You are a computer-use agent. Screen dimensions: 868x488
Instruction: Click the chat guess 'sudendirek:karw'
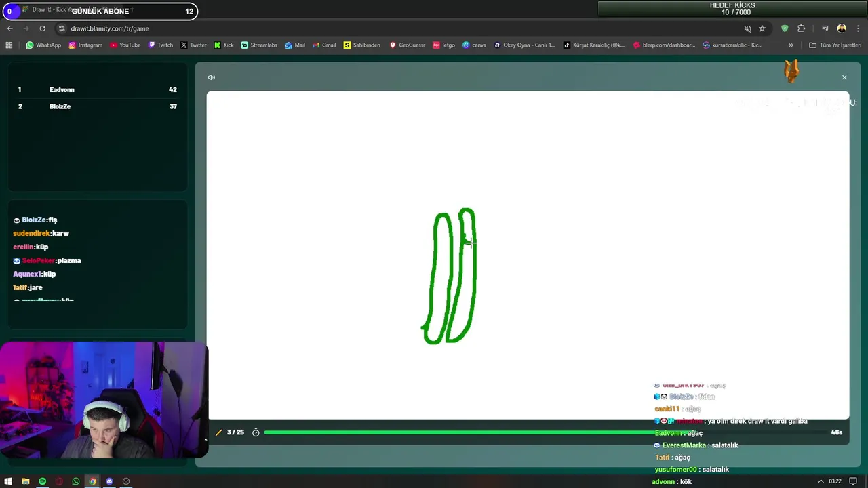pos(41,233)
